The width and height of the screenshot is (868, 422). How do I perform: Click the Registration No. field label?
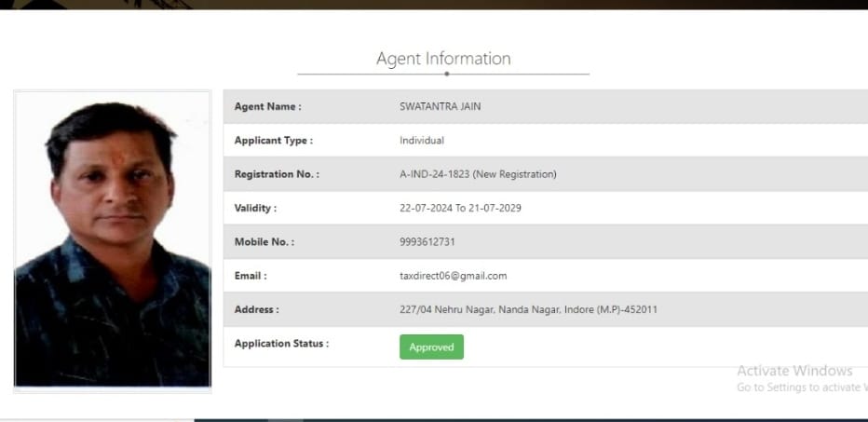coord(277,174)
